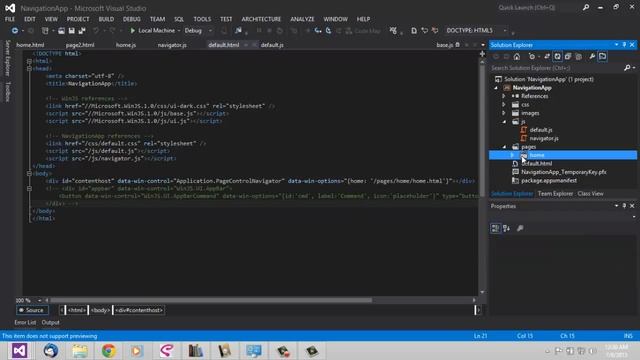The height and width of the screenshot is (360, 640).
Task: Open File Explorer from the taskbar
Action: tap(80, 351)
